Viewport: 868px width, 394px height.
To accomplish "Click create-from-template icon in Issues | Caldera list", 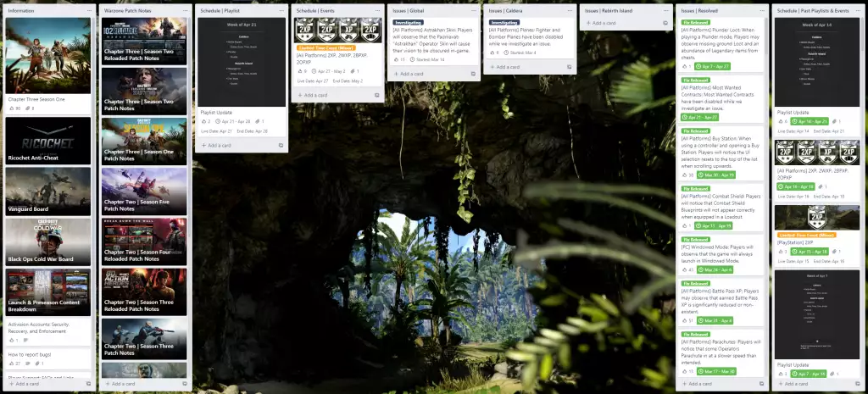I will [567, 66].
